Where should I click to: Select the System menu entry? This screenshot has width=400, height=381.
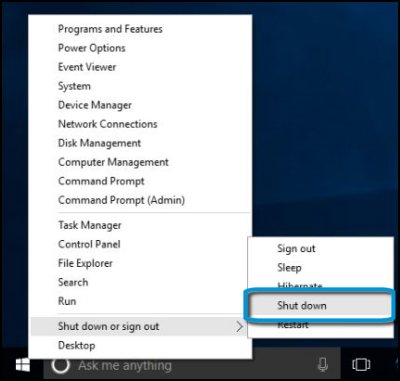tap(140, 86)
